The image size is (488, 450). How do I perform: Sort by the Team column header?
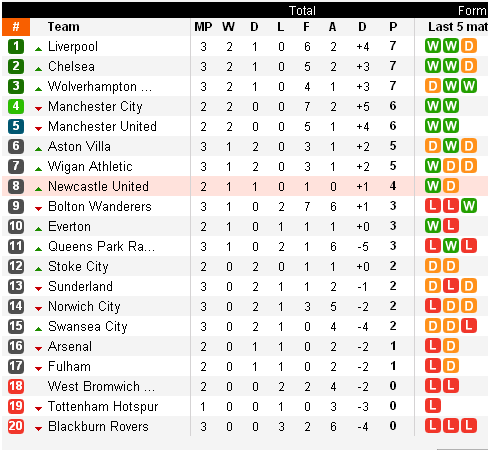click(63, 27)
